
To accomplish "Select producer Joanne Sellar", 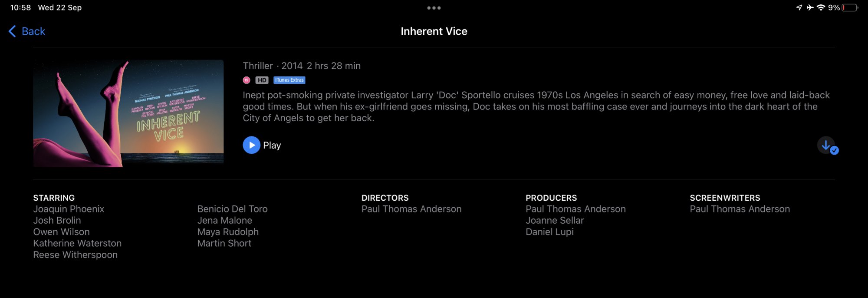I will coord(555,220).
